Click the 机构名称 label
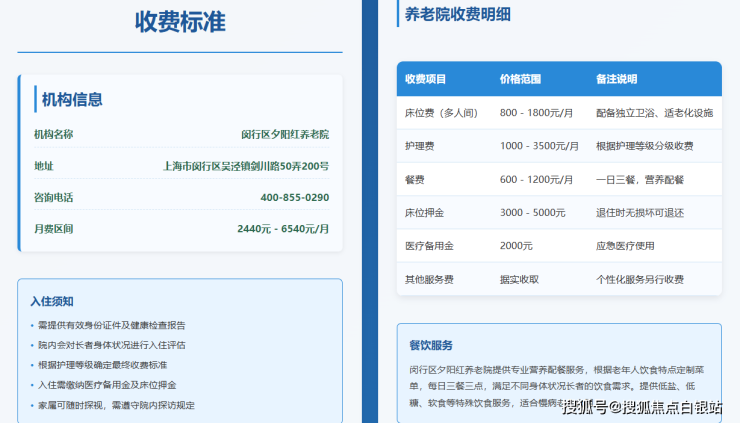 pos(53,135)
